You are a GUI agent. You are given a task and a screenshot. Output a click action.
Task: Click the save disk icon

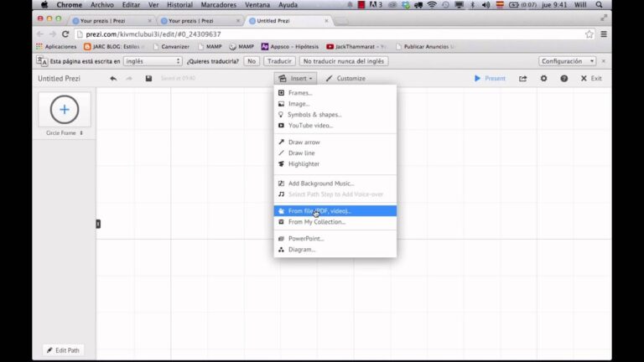[x=148, y=79]
